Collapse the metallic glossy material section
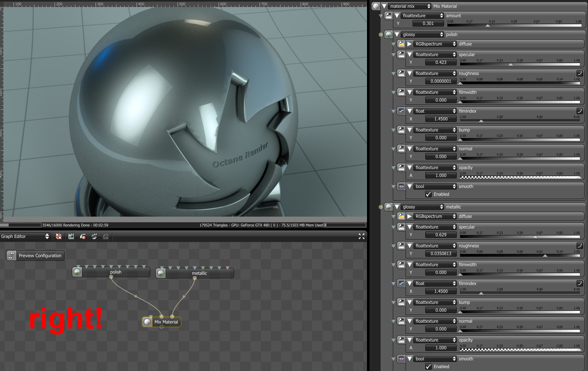 pyautogui.click(x=397, y=207)
